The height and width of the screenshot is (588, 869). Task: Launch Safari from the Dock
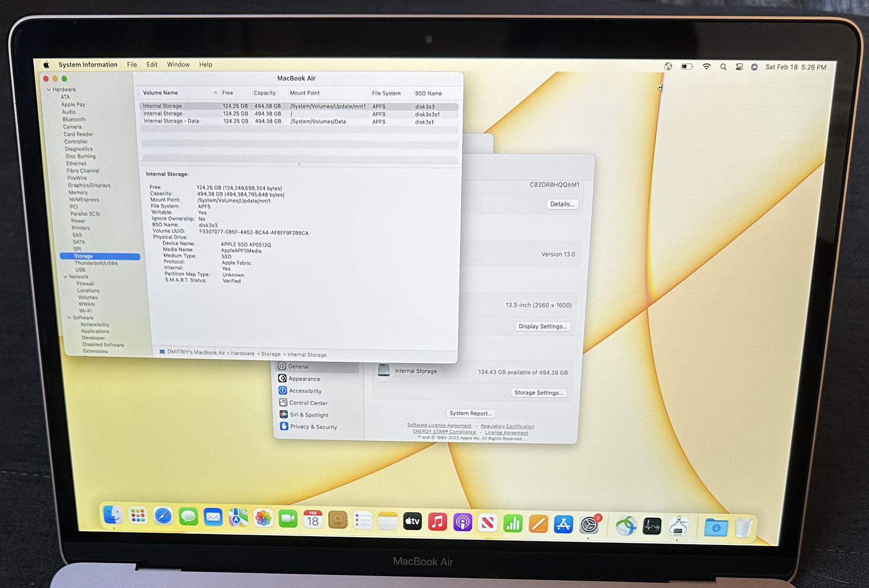163,516
